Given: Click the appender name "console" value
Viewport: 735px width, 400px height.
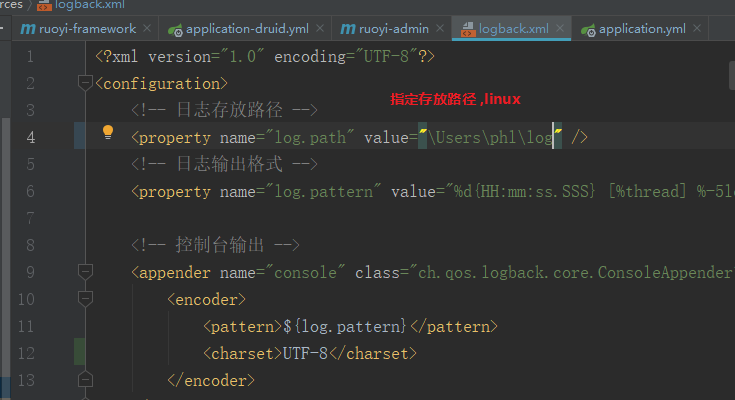Looking at the screenshot, I should [x=305, y=272].
